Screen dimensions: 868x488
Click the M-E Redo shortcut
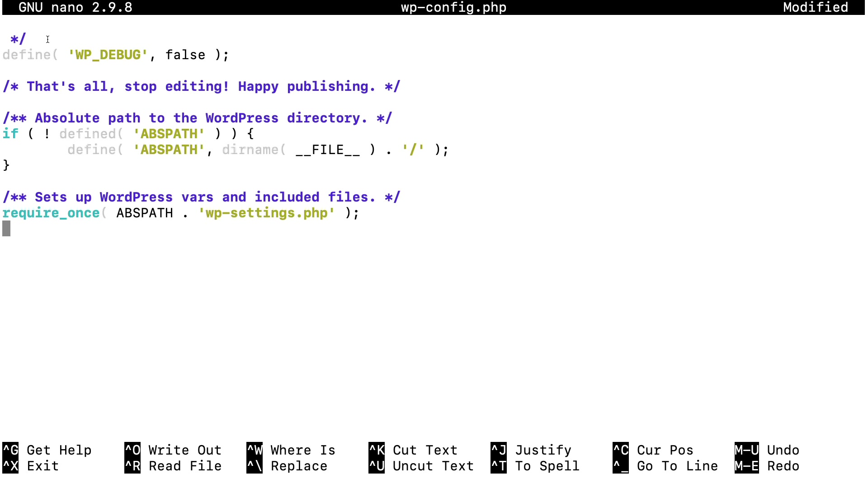[x=767, y=466]
